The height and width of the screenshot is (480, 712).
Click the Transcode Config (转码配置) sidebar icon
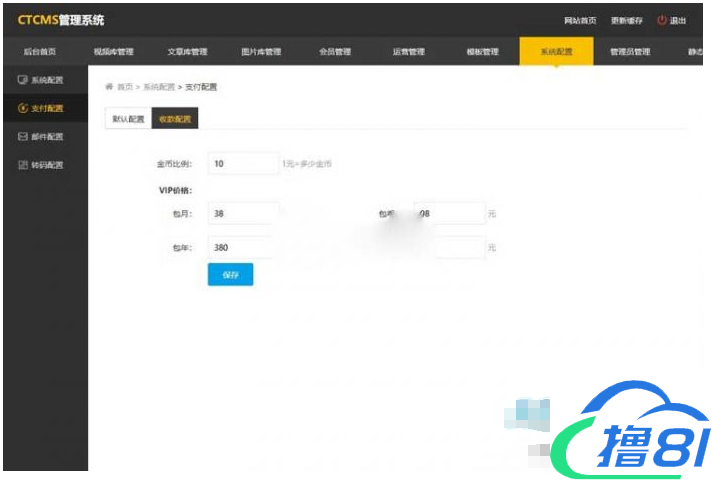pyautogui.click(x=22, y=165)
